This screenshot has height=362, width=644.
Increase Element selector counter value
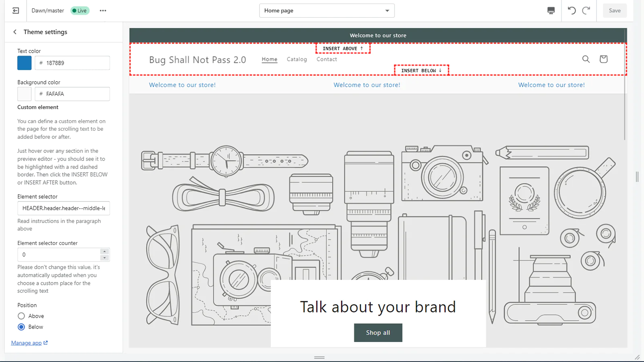point(105,251)
